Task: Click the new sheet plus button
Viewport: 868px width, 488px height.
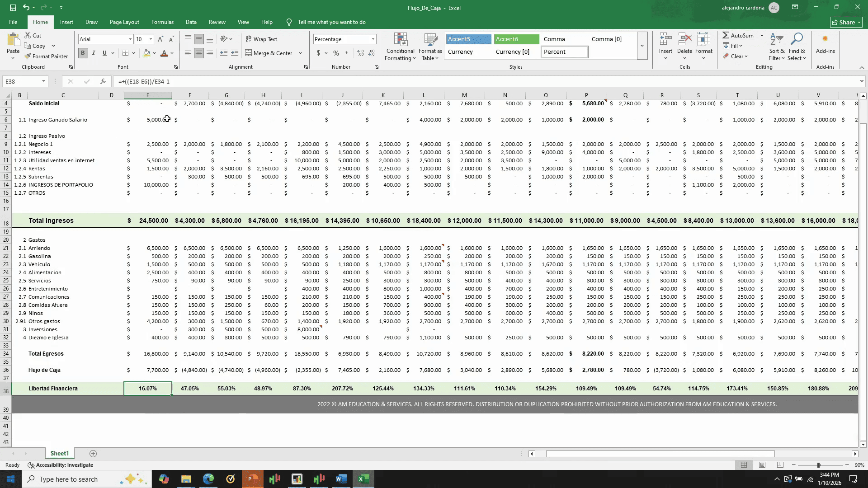Action: click(93, 454)
